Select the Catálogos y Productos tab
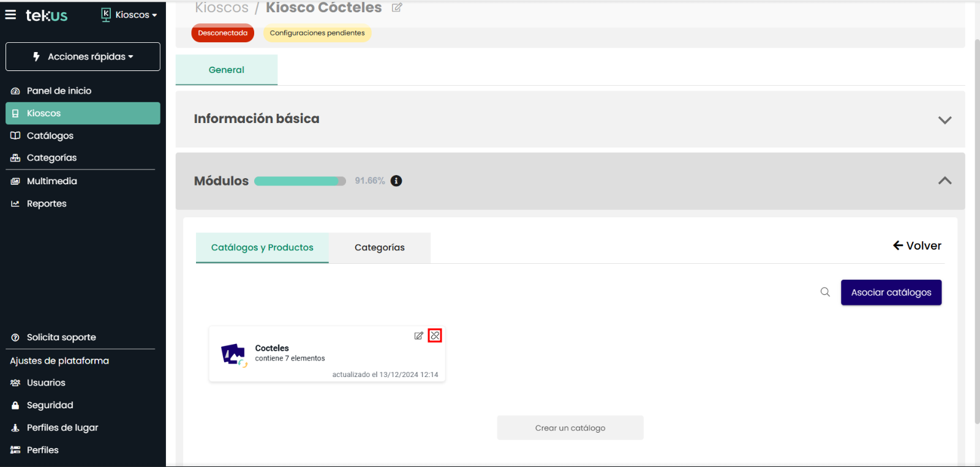The height and width of the screenshot is (467, 980). click(x=262, y=247)
